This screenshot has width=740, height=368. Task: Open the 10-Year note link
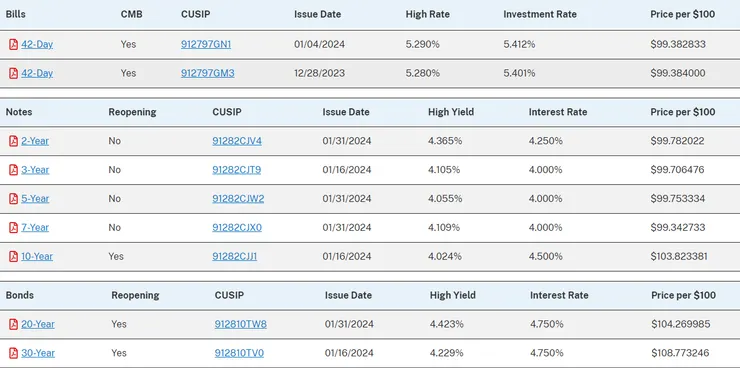coord(37,256)
